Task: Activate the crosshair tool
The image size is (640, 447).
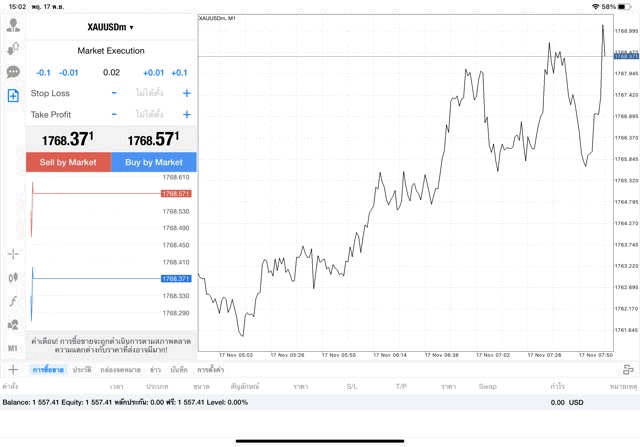Action: (13, 254)
